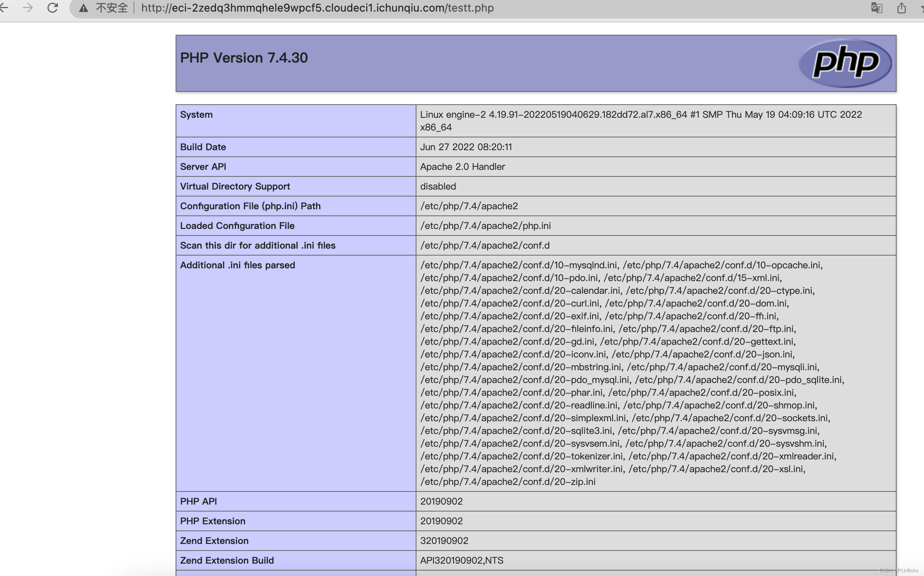Click the 10-mysqlnd.ini path entry

click(x=520, y=265)
